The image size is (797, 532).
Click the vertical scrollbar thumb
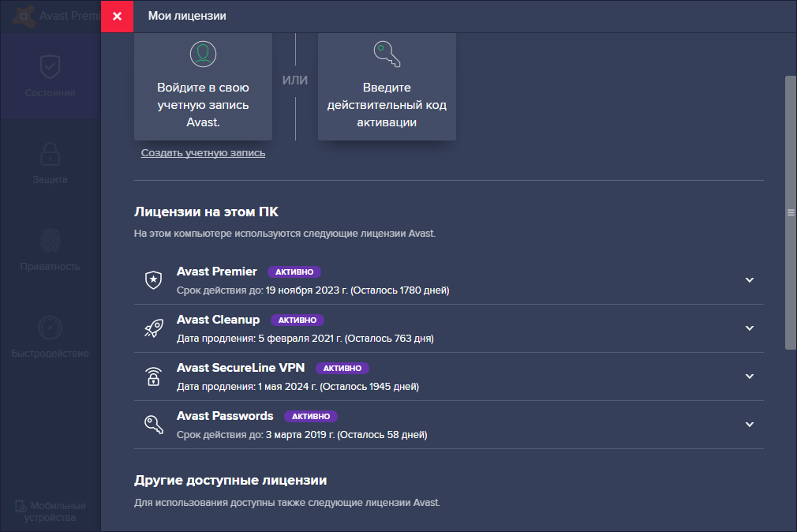point(791,212)
